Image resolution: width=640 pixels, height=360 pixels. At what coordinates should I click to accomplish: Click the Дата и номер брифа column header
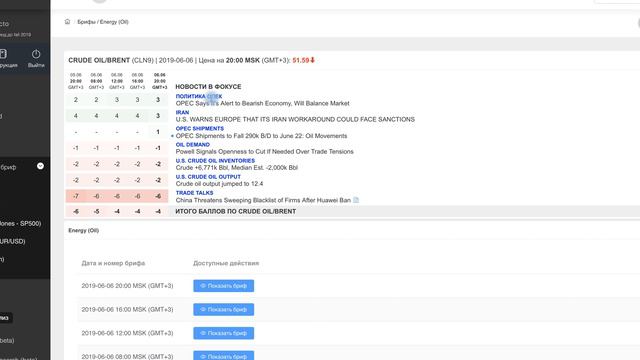pyautogui.click(x=113, y=263)
